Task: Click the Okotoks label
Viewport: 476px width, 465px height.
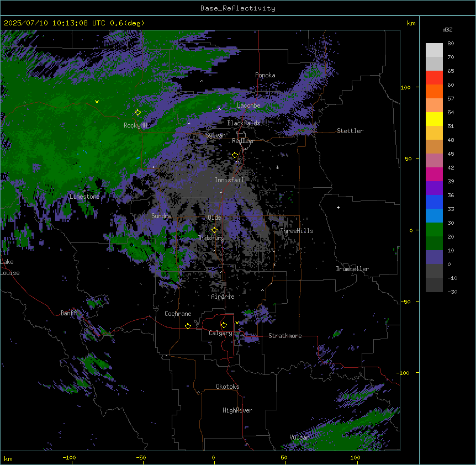Action: tap(228, 387)
